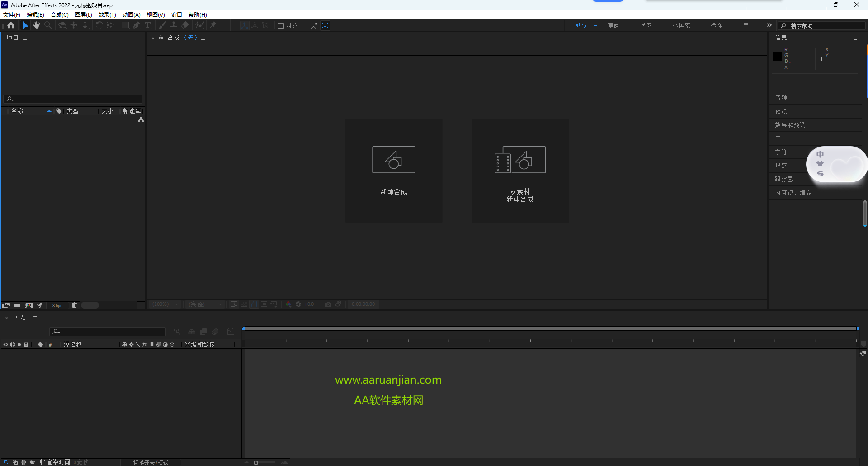The image size is (868, 466).
Task: Select the Brush tool
Action: (x=162, y=25)
